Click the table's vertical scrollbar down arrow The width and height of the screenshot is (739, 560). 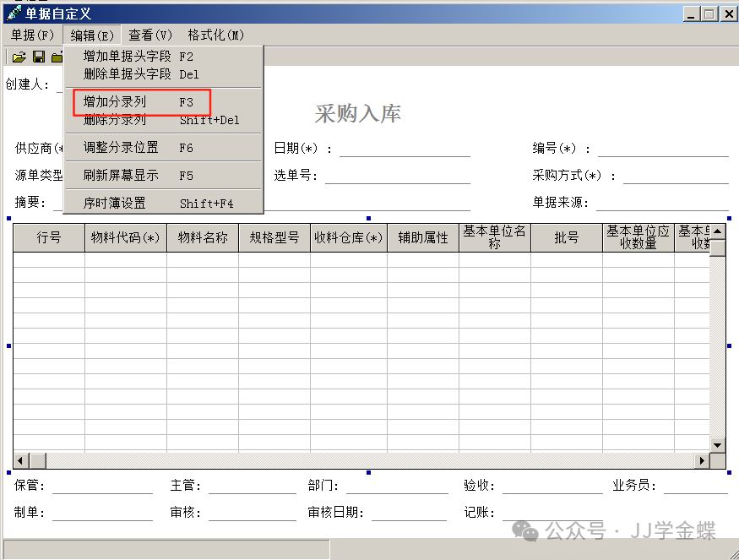coord(717,444)
